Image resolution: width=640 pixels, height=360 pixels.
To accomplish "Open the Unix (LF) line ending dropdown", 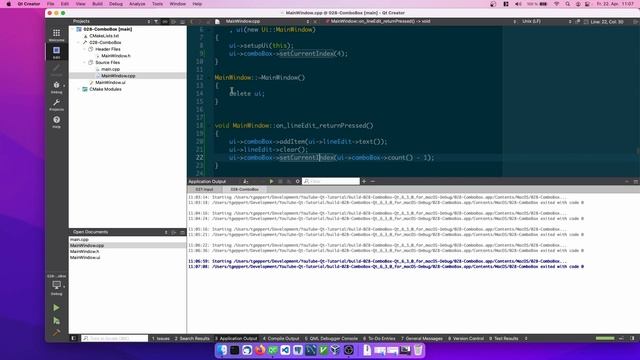I will click(x=546, y=21).
